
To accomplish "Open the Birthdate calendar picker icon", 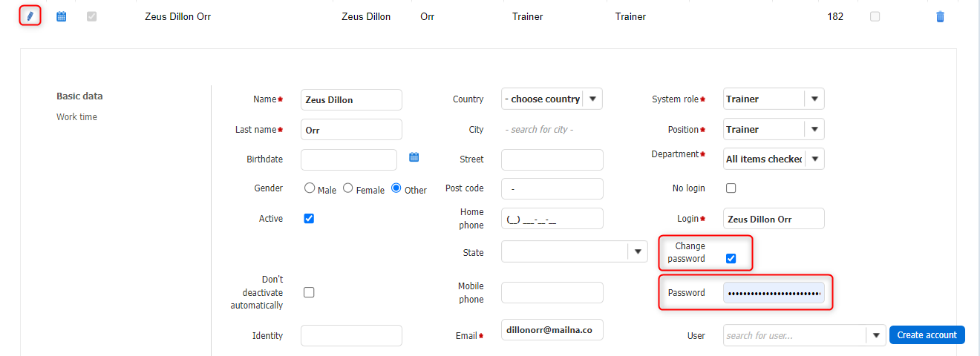I will pos(414,157).
